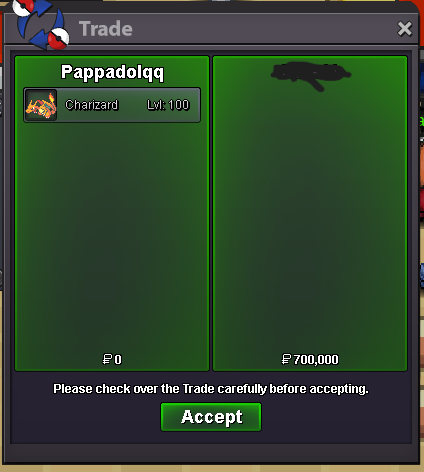424x472 pixels.
Task: Click the Pokédollar symbol beside 0
Action: (107, 359)
